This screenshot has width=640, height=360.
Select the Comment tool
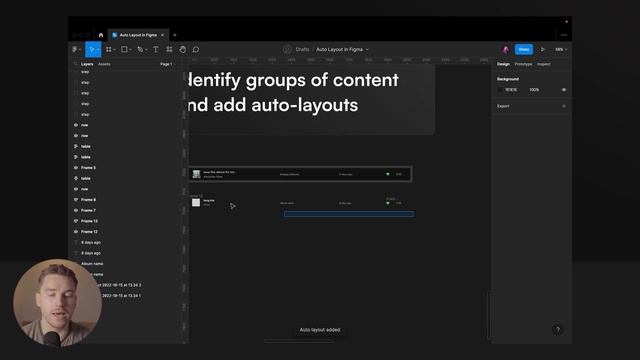coord(196,49)
